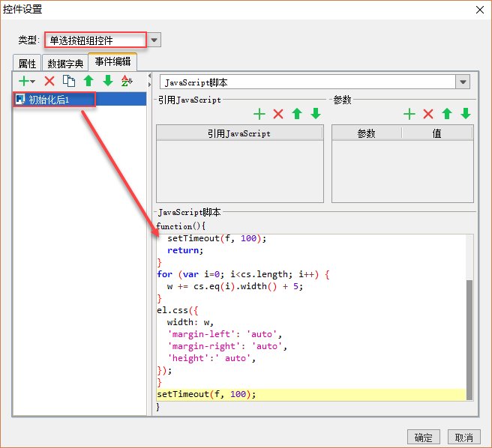Delete the selected parameter
This screenshot has width=492, height=448.
(x=428, y=114)
